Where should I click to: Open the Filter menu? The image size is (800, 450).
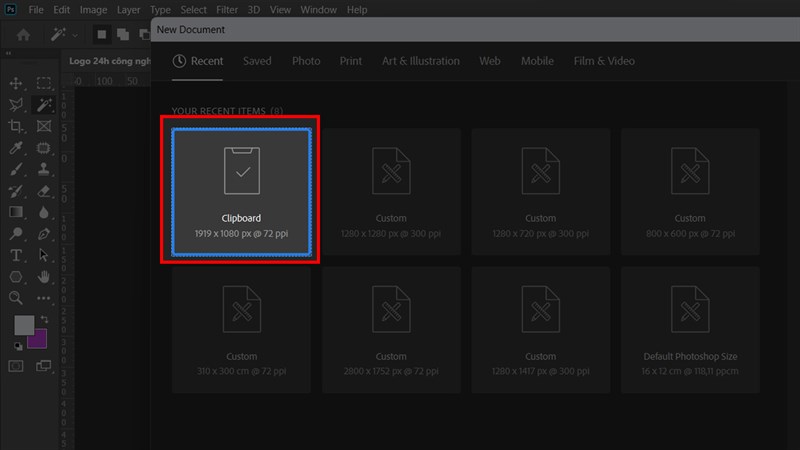point(227,10)
